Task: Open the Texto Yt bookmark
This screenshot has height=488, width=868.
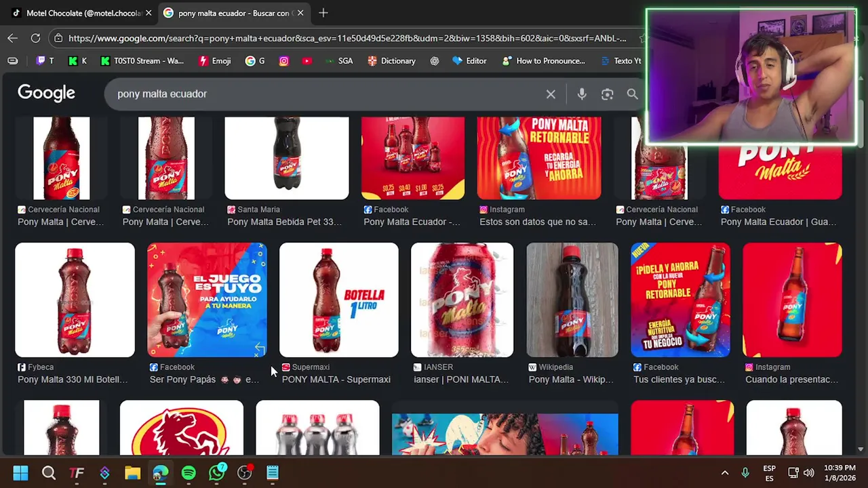Action: pyautogui.click(x=621, y=61)
